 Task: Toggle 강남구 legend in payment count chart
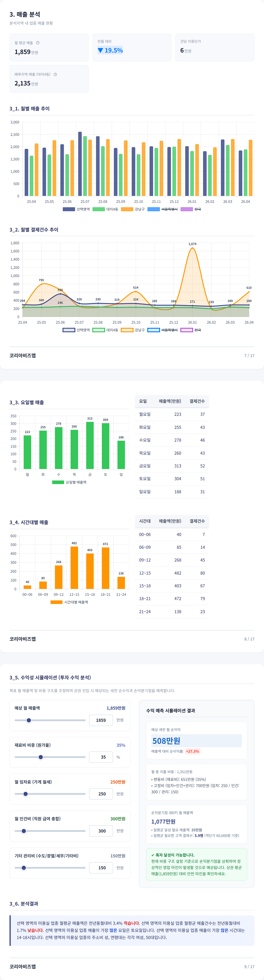coord(133,330)
